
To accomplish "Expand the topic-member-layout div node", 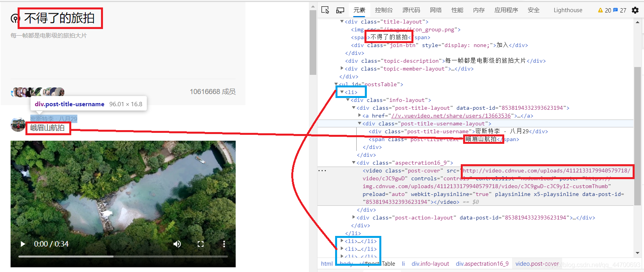I will pyautogui.click(x=342, y=69).
